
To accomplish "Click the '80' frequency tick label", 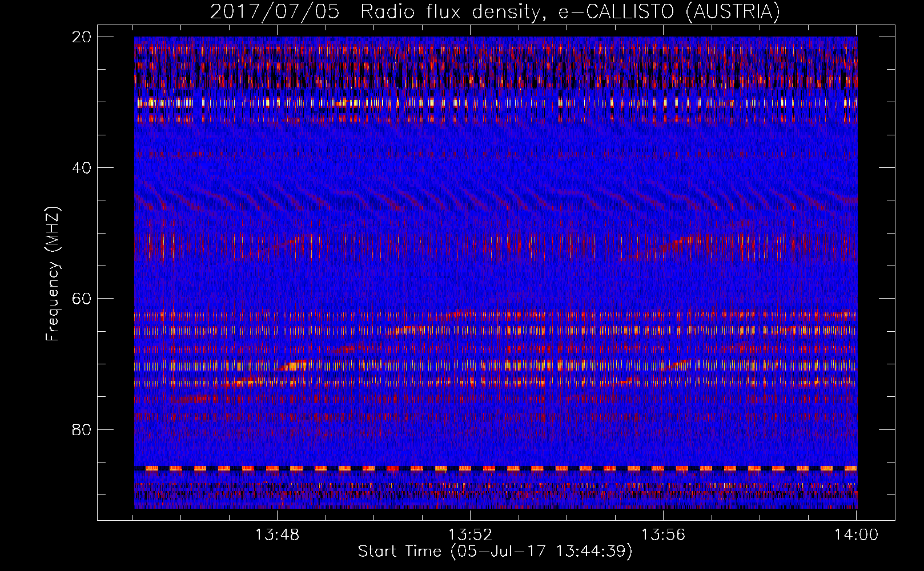I will [82, 429].
